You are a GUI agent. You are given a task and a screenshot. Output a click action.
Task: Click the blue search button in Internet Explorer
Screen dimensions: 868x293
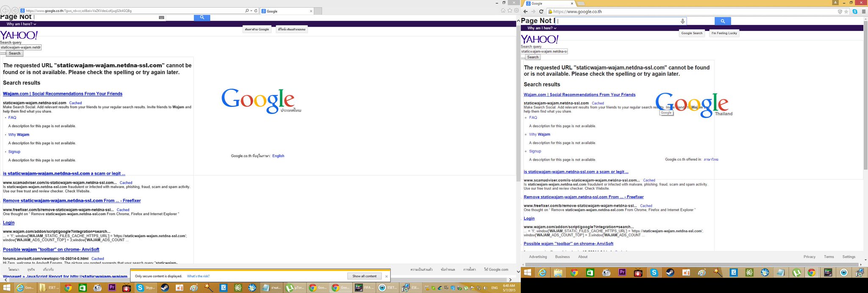tap(202, 17)
